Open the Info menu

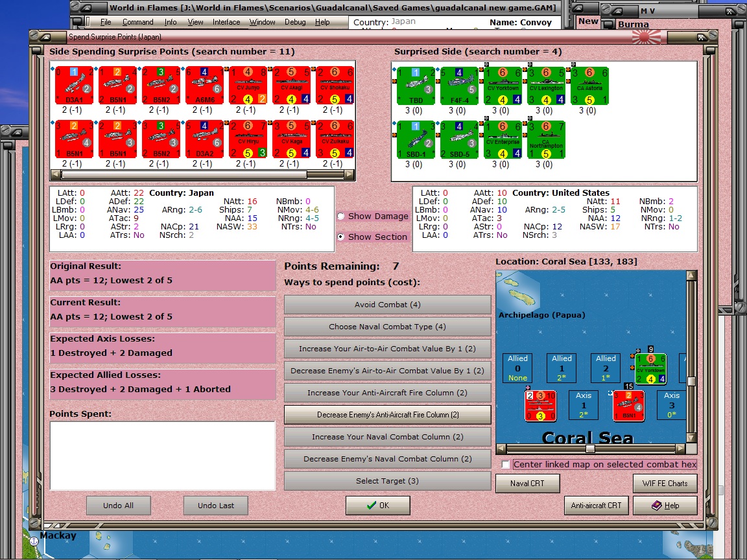coord(171,22)
